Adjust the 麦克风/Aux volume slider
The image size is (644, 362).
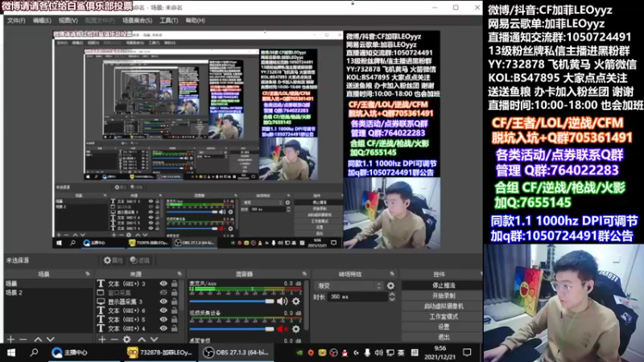(x=232, y=301)
